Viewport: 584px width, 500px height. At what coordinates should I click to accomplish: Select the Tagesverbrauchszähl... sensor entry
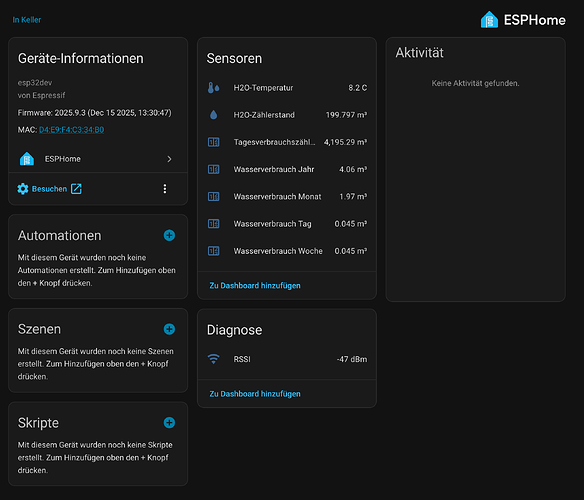tap(287, 142)
